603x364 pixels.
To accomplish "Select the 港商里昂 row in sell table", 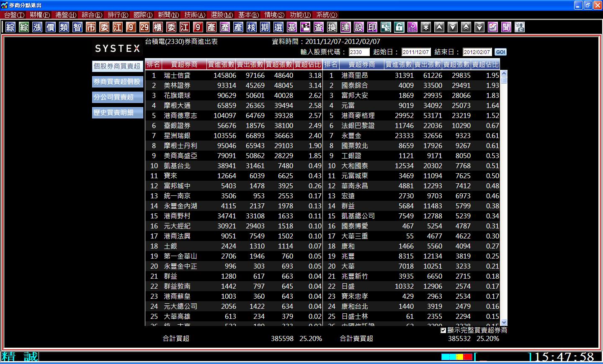I will tap(412, 75).
